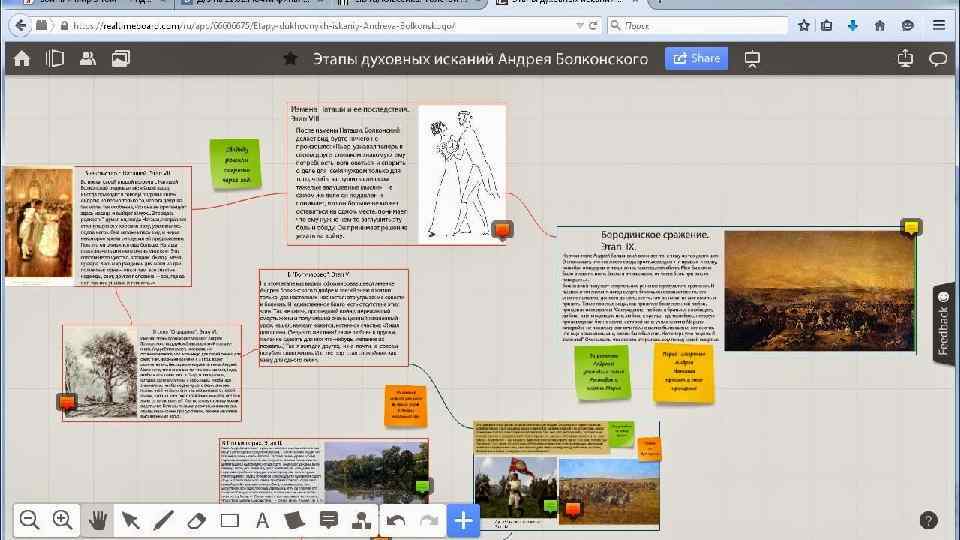Select the rectangle shape tool
960x540 pixels.
coord(230,521)
